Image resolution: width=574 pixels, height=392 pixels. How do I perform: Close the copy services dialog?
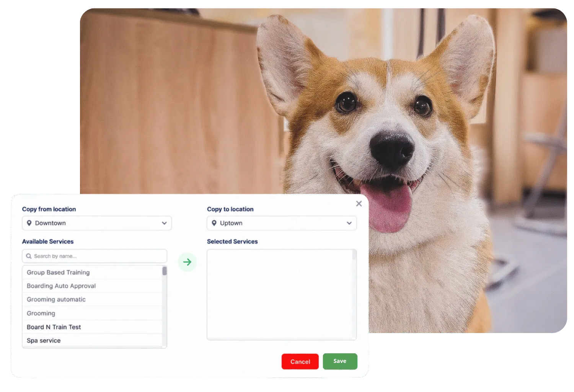click(359, 204)
